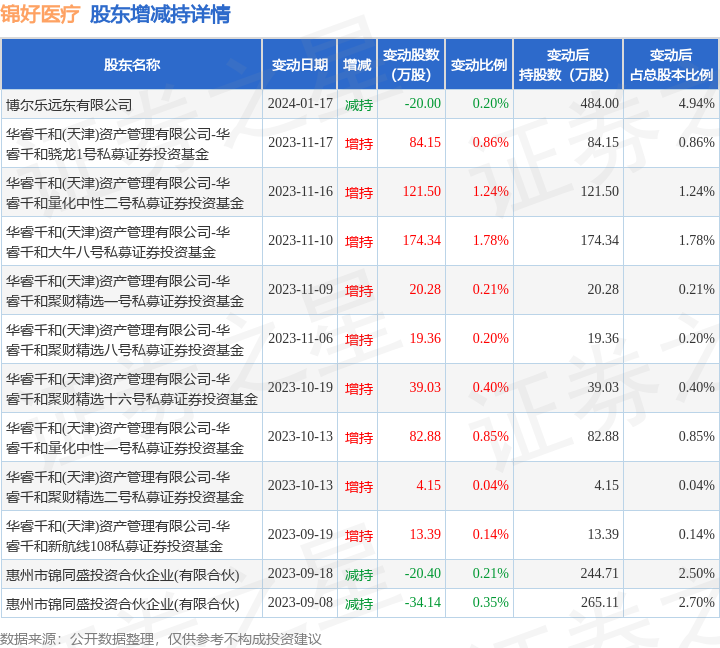
Task: Click 减持 in the 2023-09-08 row
Action: pos(359,605)
